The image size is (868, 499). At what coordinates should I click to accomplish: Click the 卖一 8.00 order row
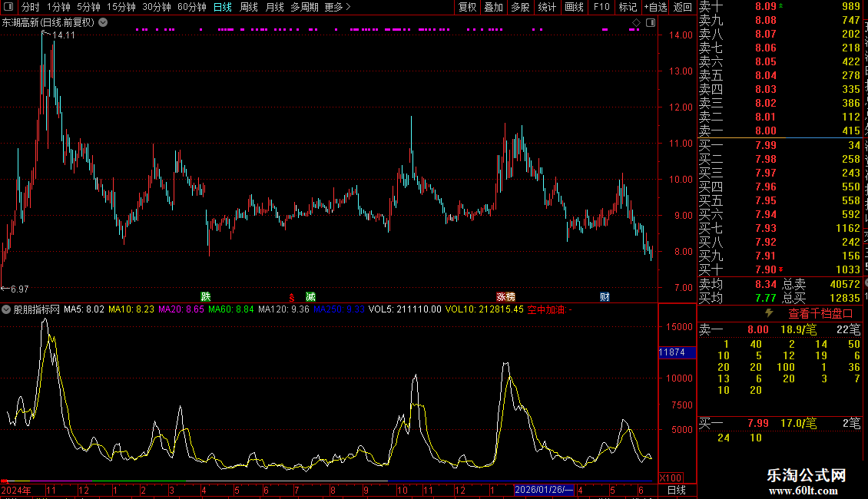pyautogui.click(x=780, y=131)
